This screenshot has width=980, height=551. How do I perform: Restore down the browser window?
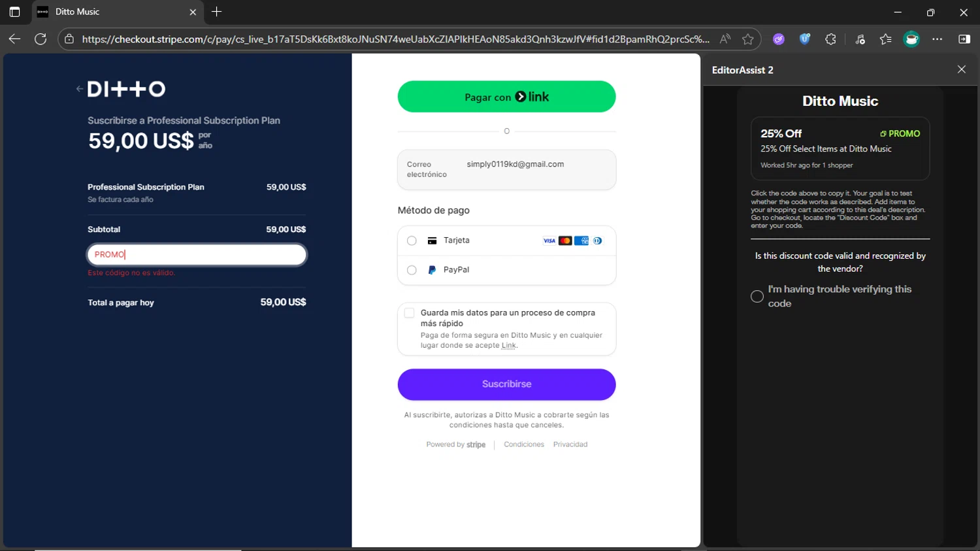(x=930, y=12)
